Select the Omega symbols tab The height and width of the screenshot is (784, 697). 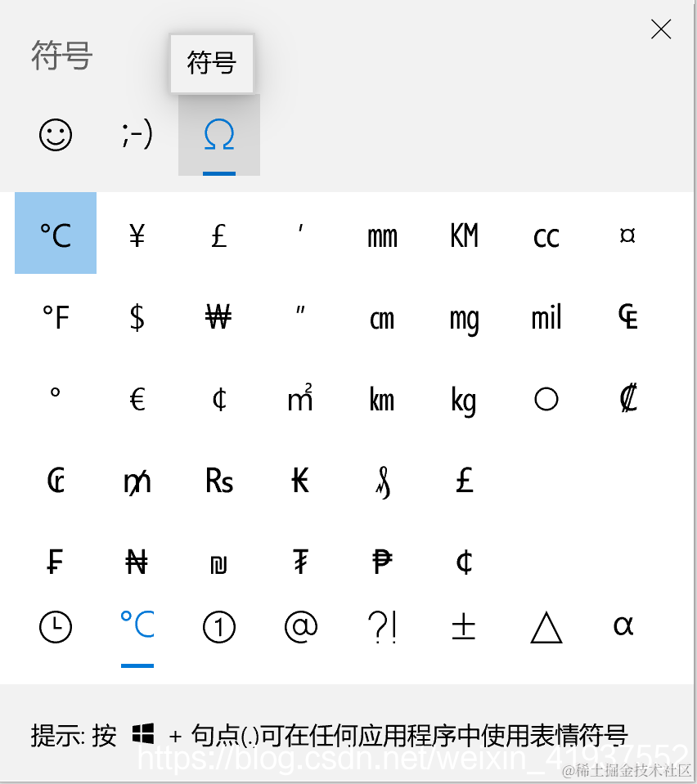(219, 135)
